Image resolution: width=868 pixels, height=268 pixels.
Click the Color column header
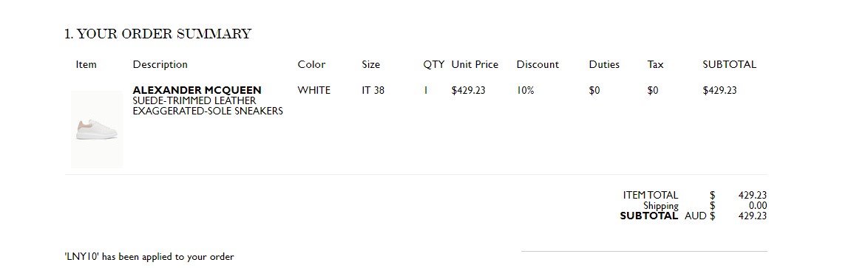312,65
